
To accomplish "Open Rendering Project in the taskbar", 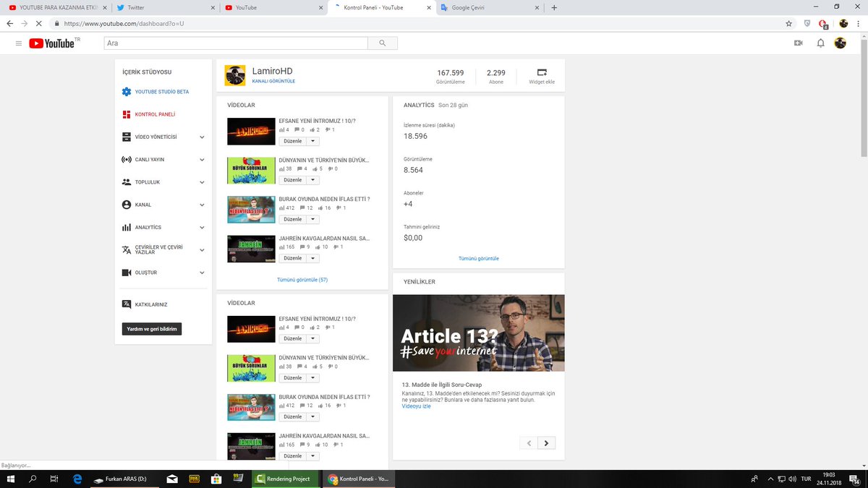I will pyautogui.click(x=285, y=479).
